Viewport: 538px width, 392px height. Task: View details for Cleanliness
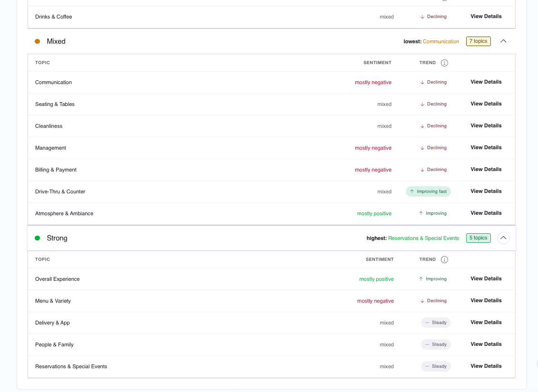486,126
